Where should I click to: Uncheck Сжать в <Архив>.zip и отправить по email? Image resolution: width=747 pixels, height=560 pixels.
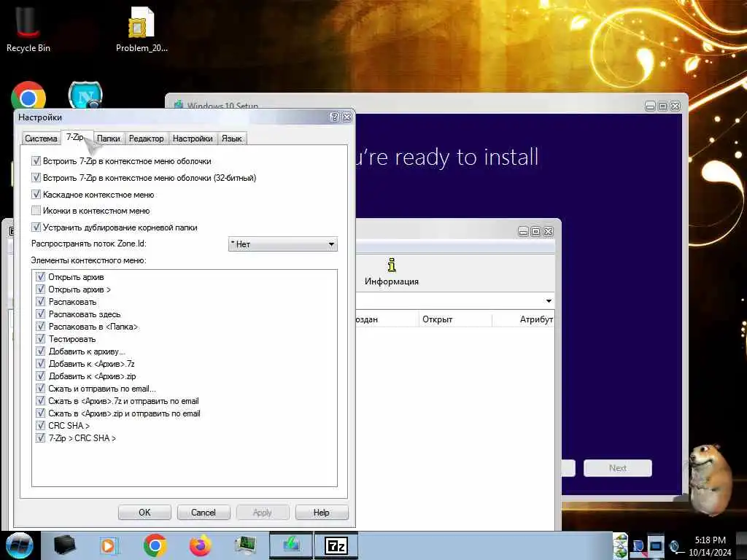(41, 413)
